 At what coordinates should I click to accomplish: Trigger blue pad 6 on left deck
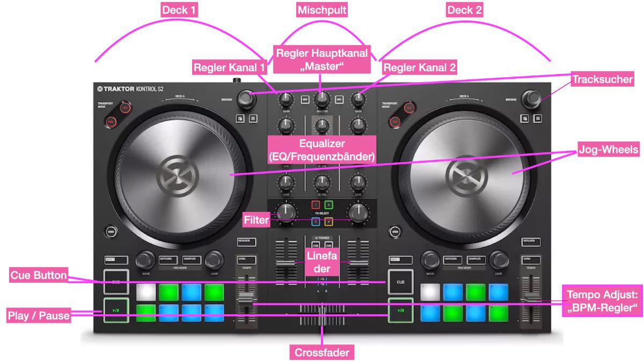pyautogui.click(x=169, y=313)
